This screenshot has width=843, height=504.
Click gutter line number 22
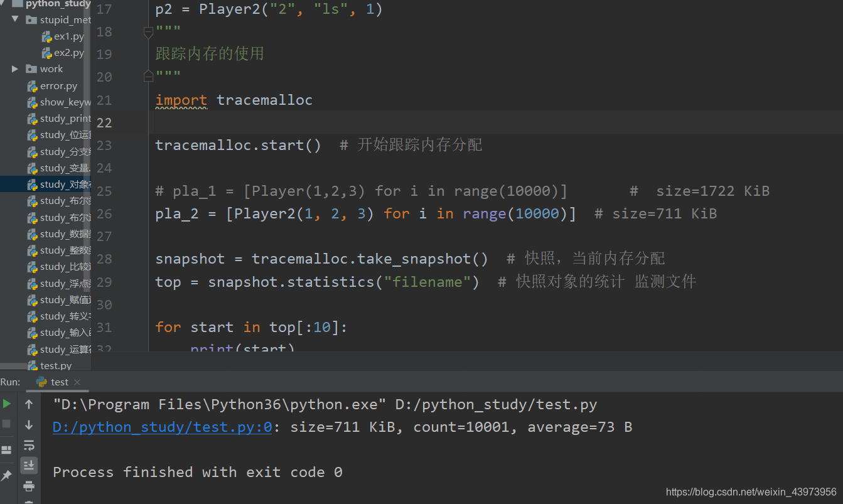tap(105, 122)
